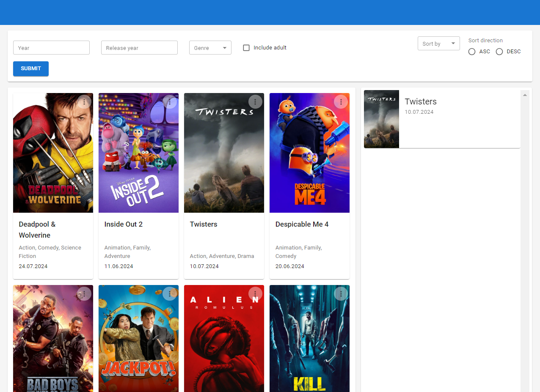Enable the Include adult checkbox
Screen dimensions: 540x392
tap(246, 47)
